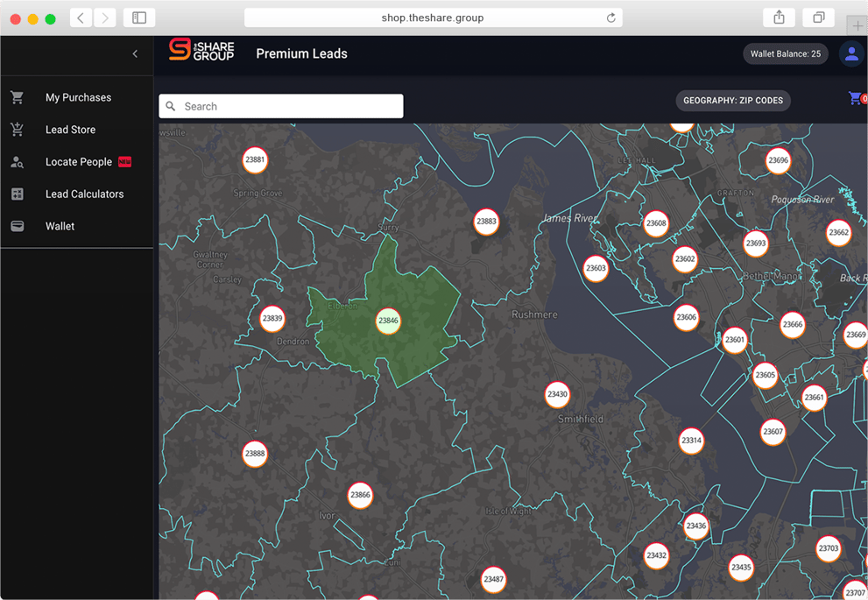Open the shopping cart icon
Viewport: 868px width, 600px height.
(855, 98)
